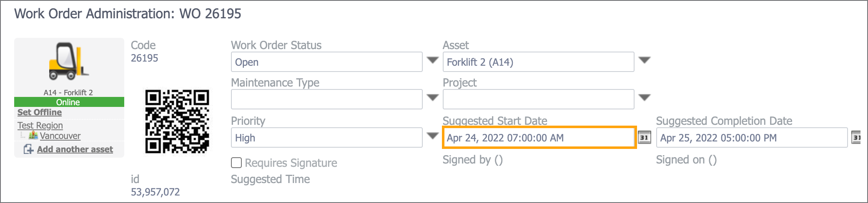Open the Vancouver location link
Screen dimensions: 868x203
[60, 136]
